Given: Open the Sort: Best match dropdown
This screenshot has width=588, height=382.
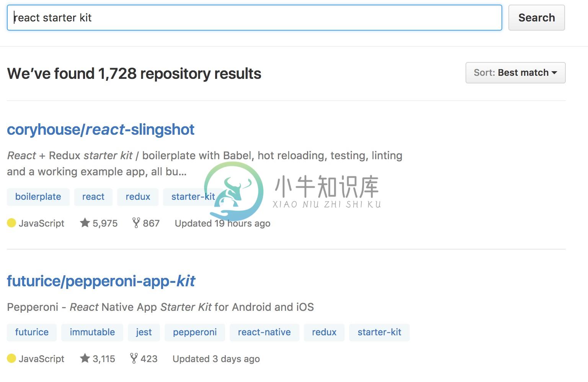Looking at the screenshot, I should tap(515, 73).
